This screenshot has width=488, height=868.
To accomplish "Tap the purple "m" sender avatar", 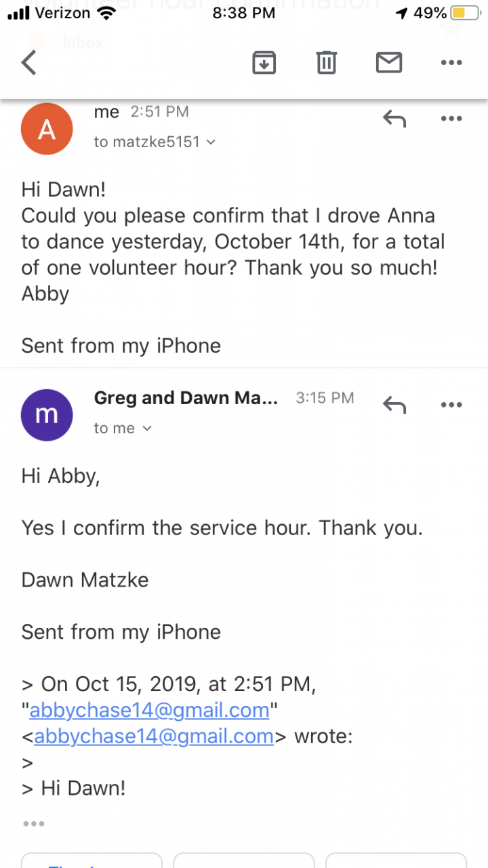I will (x=47, y=415).
